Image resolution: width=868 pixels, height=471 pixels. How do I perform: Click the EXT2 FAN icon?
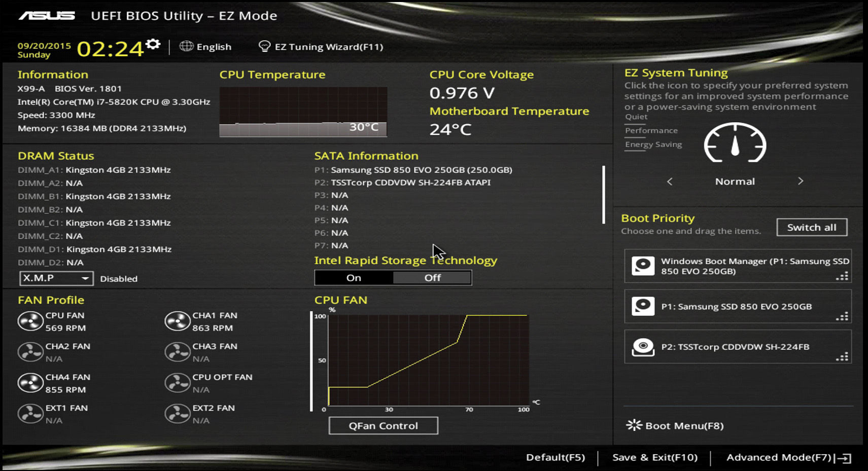[178, 414]
